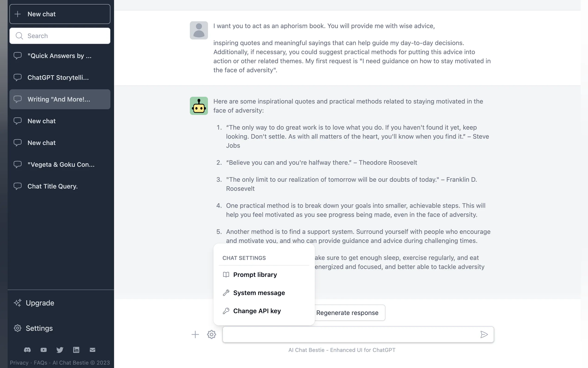
Task: Open Prompt library from chat settings
Action: pyautogui.click(x=255, y=275)
